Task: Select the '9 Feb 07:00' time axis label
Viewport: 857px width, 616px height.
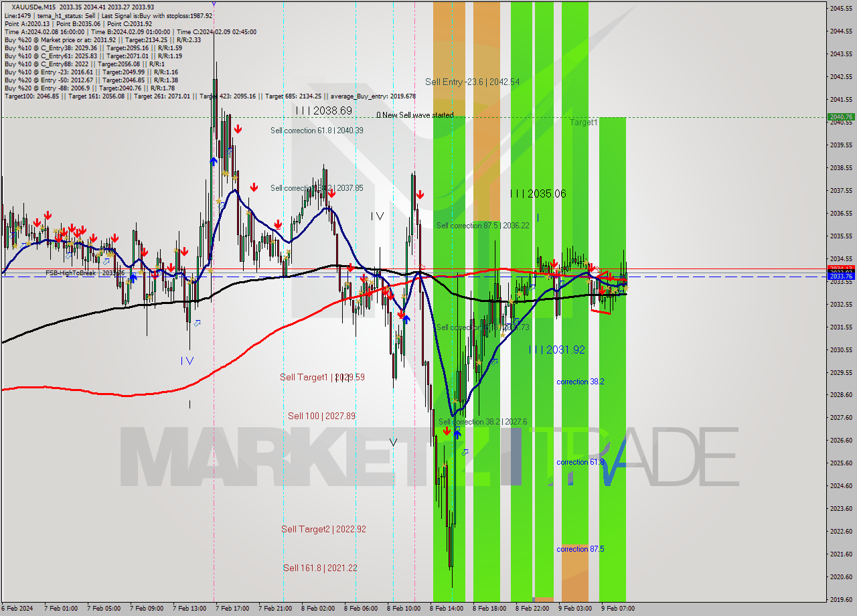Action: [618, 609]
